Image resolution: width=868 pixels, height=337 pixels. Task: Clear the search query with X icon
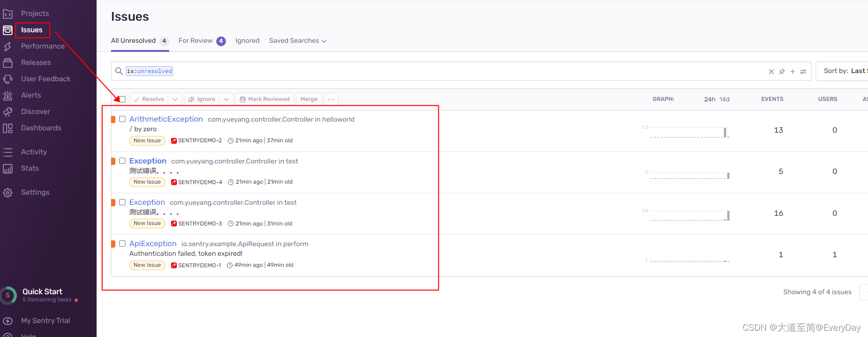coord(771,72)
